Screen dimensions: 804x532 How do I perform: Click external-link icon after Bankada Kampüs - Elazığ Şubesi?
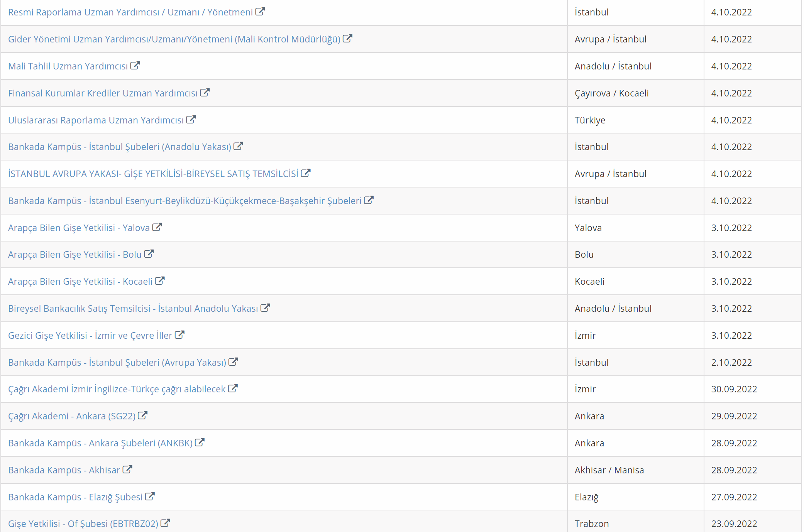[150, 497]
